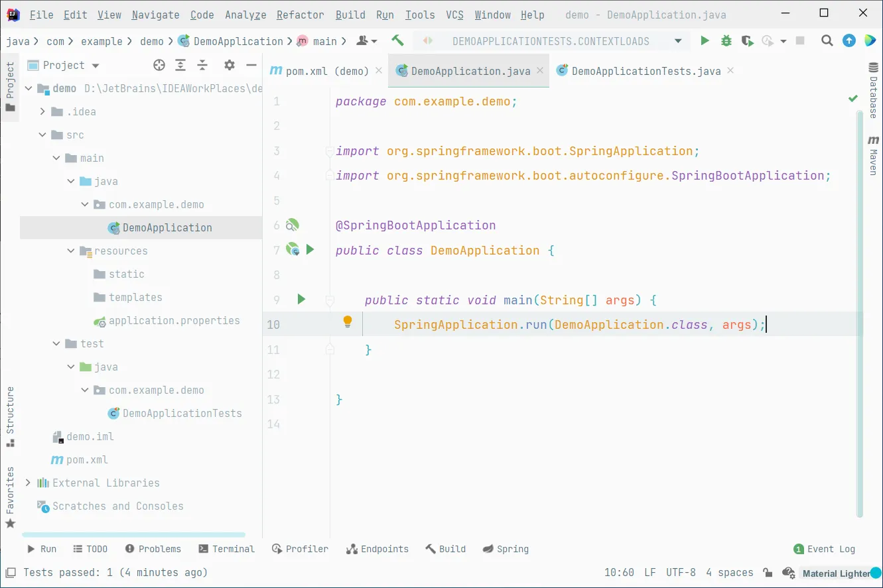Open the Navigate menu
This screenshot has width=883, height=588.
pos(155,15)
